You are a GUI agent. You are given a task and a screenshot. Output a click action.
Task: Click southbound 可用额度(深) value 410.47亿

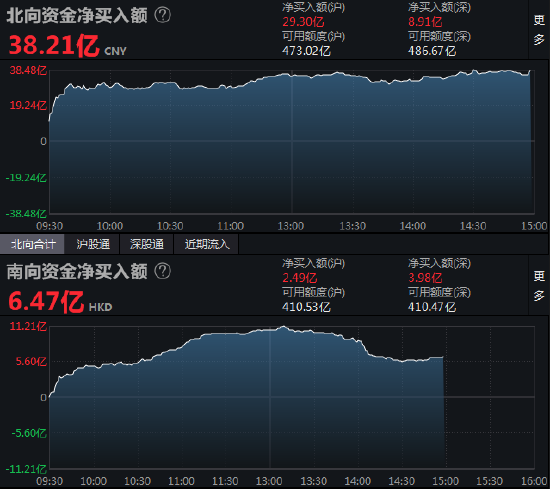tap(432, 307)
